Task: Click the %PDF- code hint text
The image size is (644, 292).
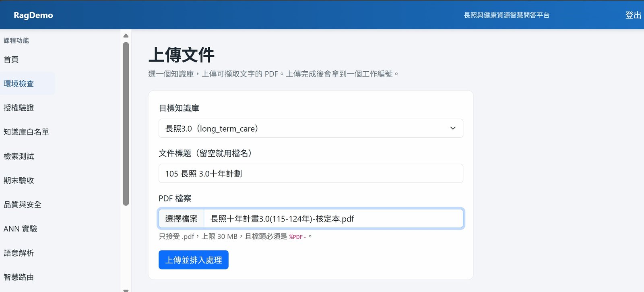Action: (297, 237)
